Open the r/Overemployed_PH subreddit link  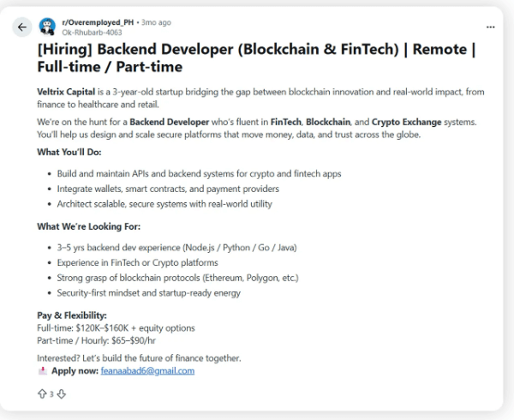tap(97, 21)
